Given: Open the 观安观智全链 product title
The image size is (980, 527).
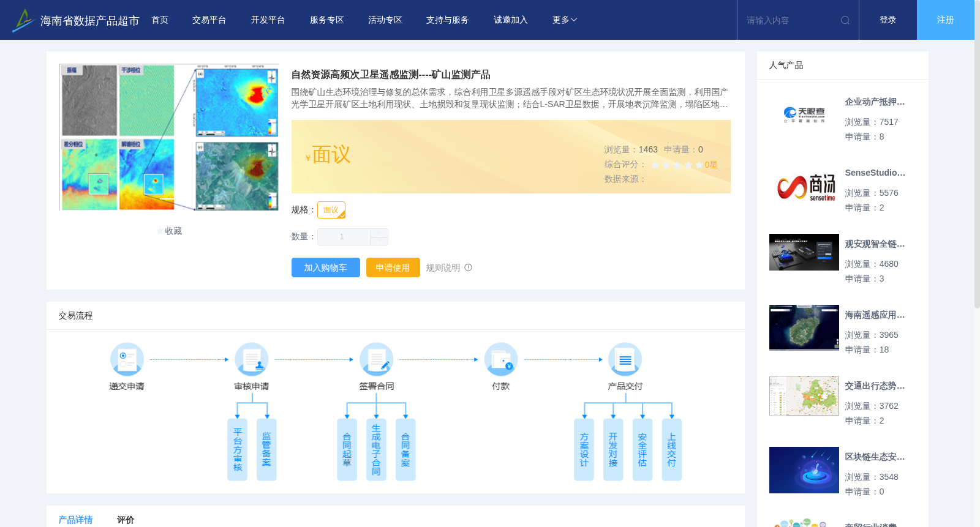Looking at the screenshot, I should (x=875, y=244).
